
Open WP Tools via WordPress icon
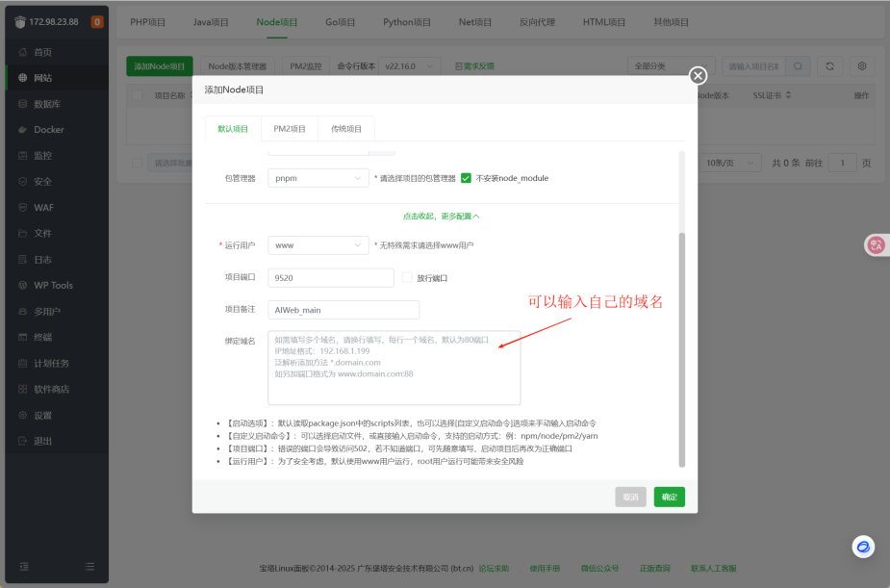pyautogui.click(x=23, y=286)
